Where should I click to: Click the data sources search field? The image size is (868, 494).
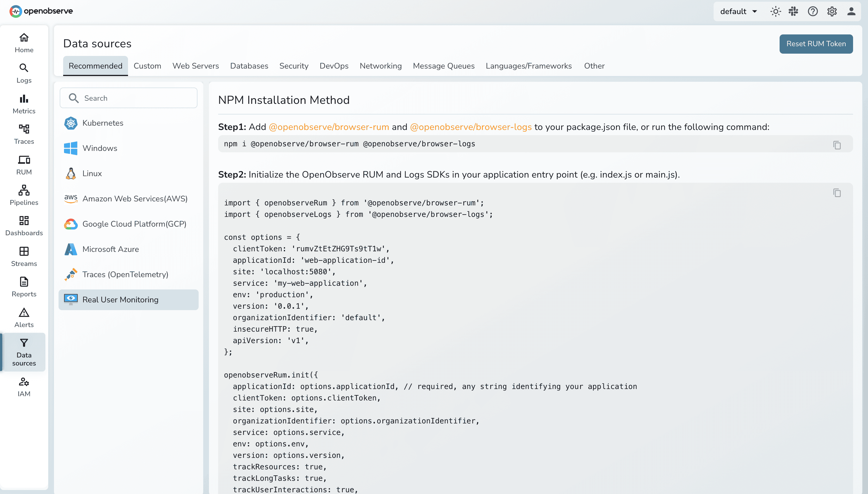pyautogui.click(x=128, y=98)
